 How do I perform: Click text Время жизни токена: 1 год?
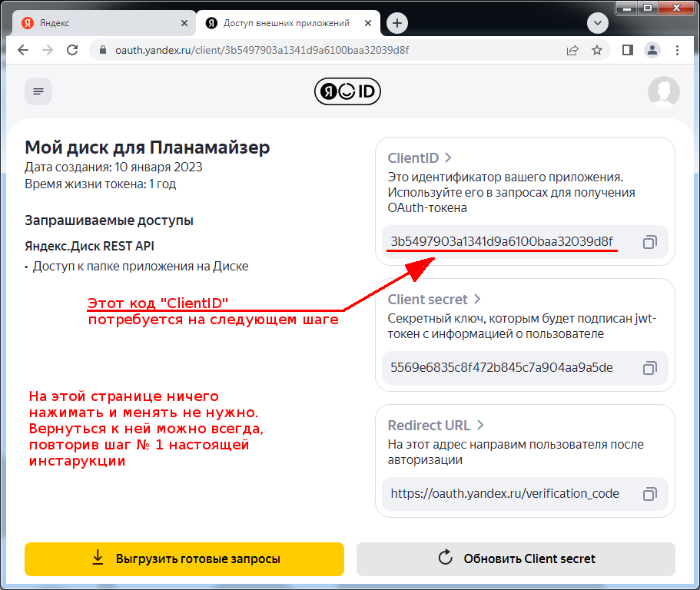[x=101, y=184]
